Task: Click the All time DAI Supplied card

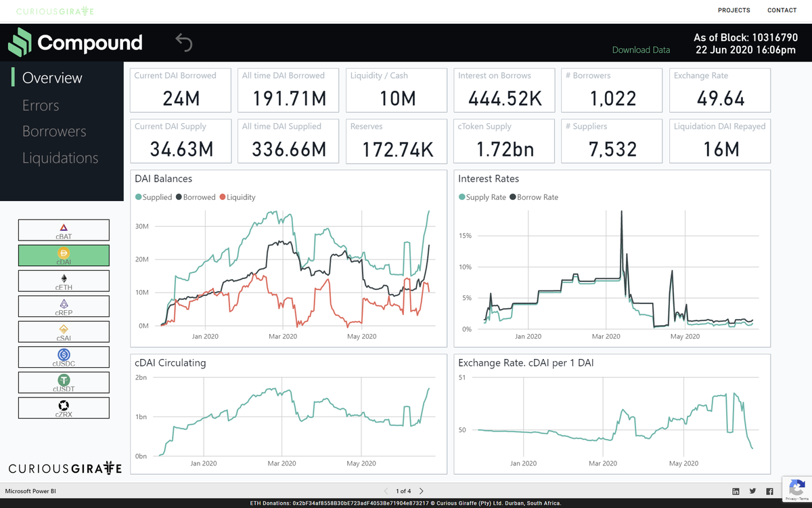Action: click(x=289, y=141)
